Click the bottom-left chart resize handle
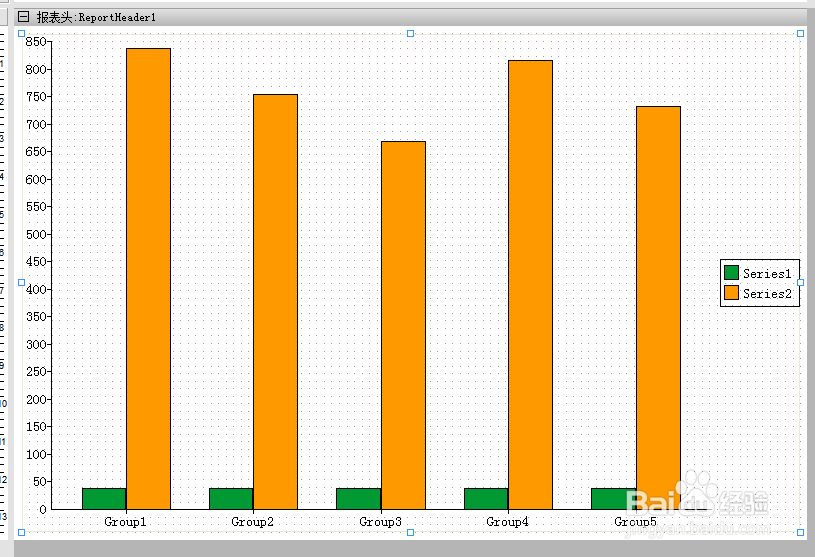Image resolution: width=815 pixels, height=557 pixels. (x=21, y=532)
